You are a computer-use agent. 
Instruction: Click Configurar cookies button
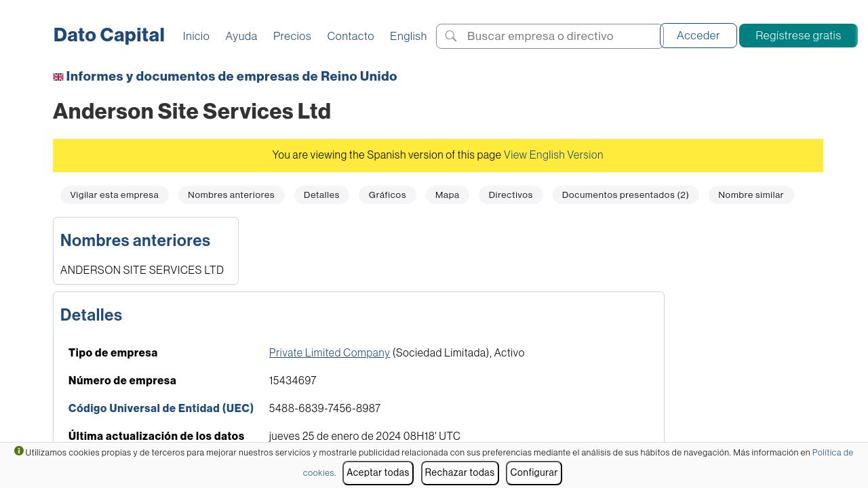[x=534, y=472]
